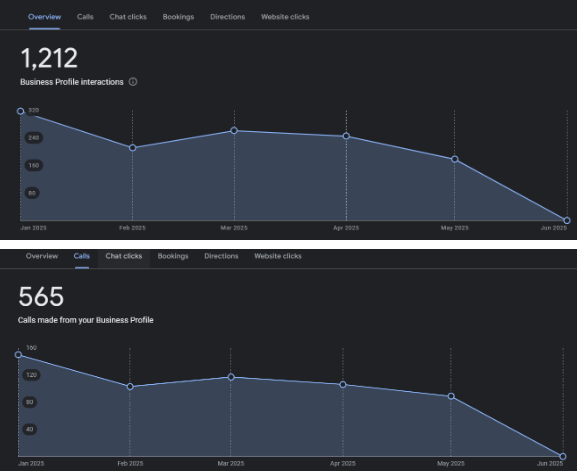Click Apr 2025 data point on interactions chart
The width and height of the screenshot is (577, 471).
(x=346, y=136)
